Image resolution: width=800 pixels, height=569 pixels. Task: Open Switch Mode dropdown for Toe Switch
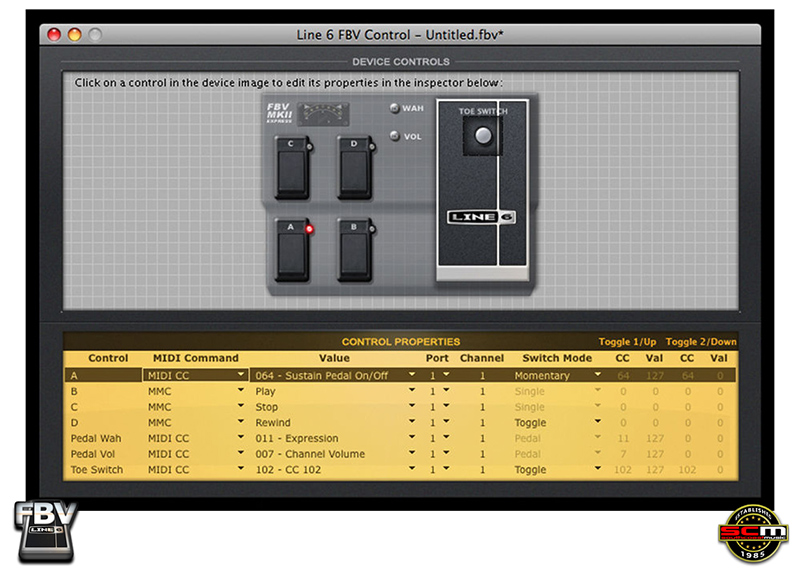[597, 469]
